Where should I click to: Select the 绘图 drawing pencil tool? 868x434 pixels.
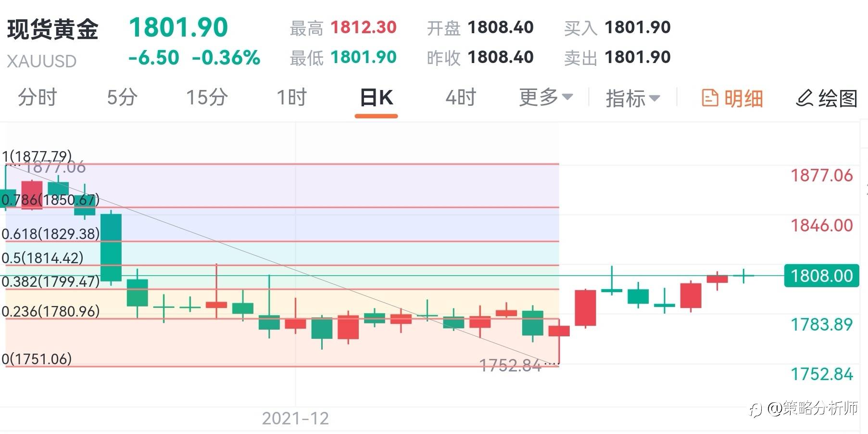tap(805, 98)
